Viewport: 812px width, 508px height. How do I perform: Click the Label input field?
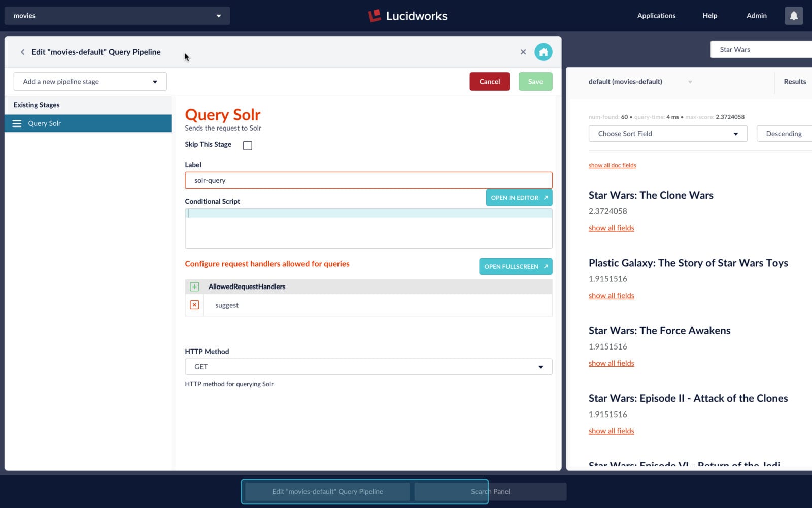pos(368,180)
